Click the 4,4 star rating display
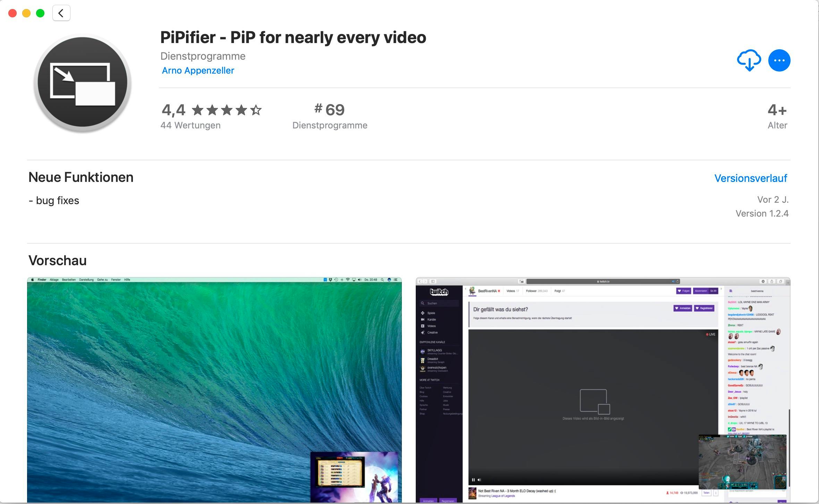 [x=211, y=110]
